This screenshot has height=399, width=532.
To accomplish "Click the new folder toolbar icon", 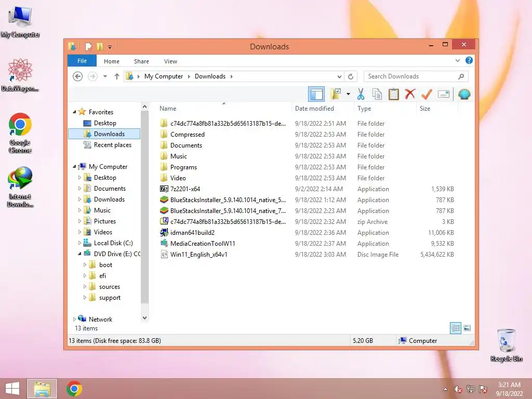I will tap(336, 94).
